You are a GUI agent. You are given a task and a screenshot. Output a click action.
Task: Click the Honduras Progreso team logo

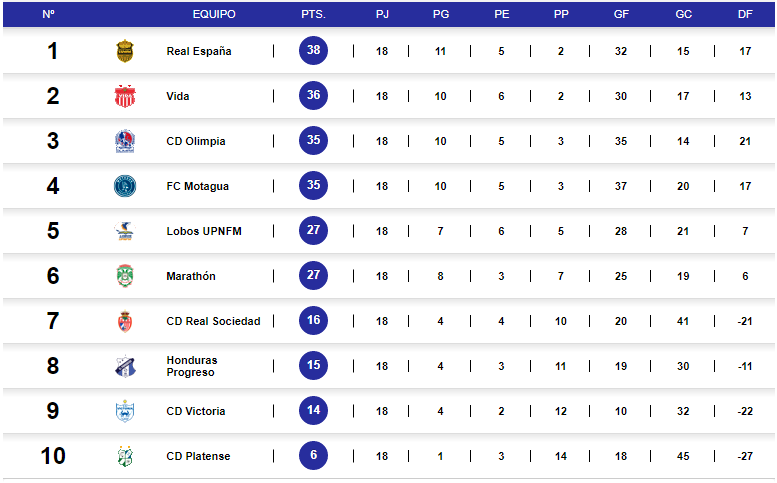tap(124, 366)
